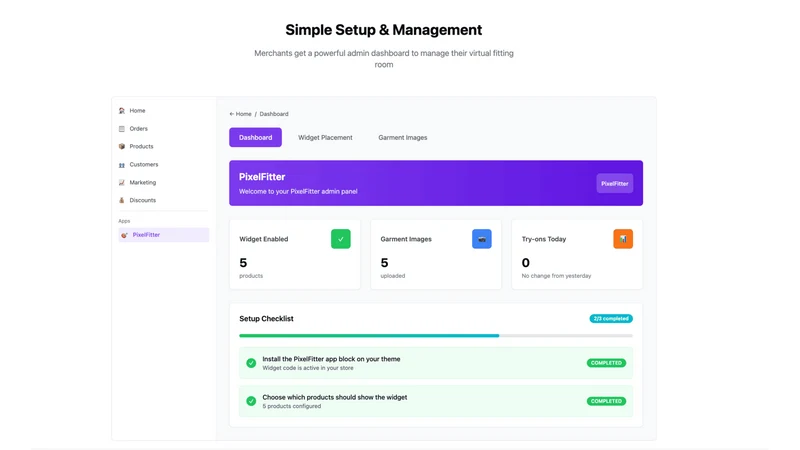Image resolution: width=800 pixels, height=450 pixels.
Task: Click the Apps section label
Action: [x=124, y=221]
